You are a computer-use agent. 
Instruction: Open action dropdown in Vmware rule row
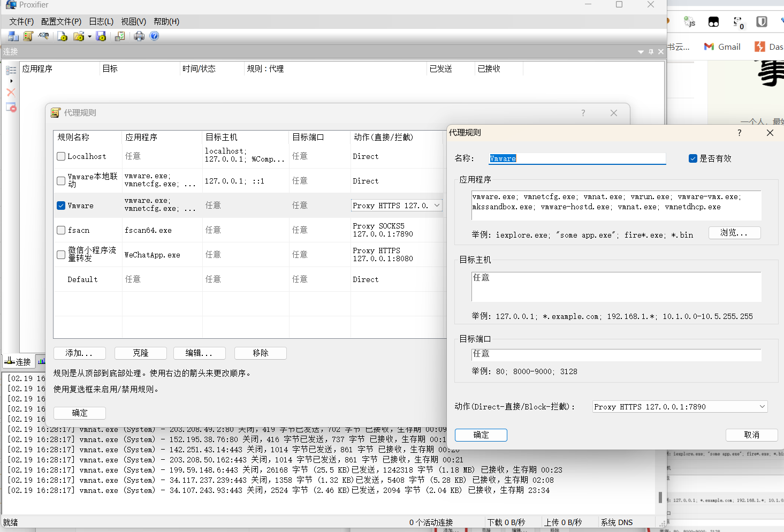pos(437,206)
